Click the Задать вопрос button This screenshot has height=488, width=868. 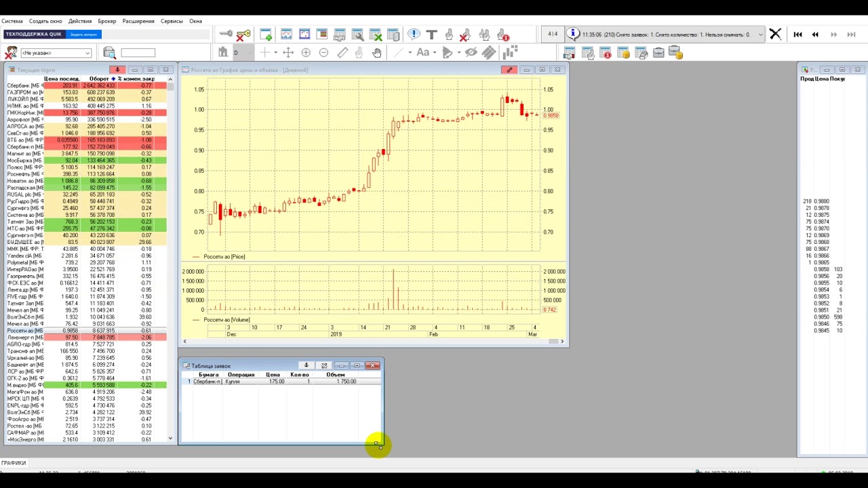pyautogui.click(x=84, y=35)
